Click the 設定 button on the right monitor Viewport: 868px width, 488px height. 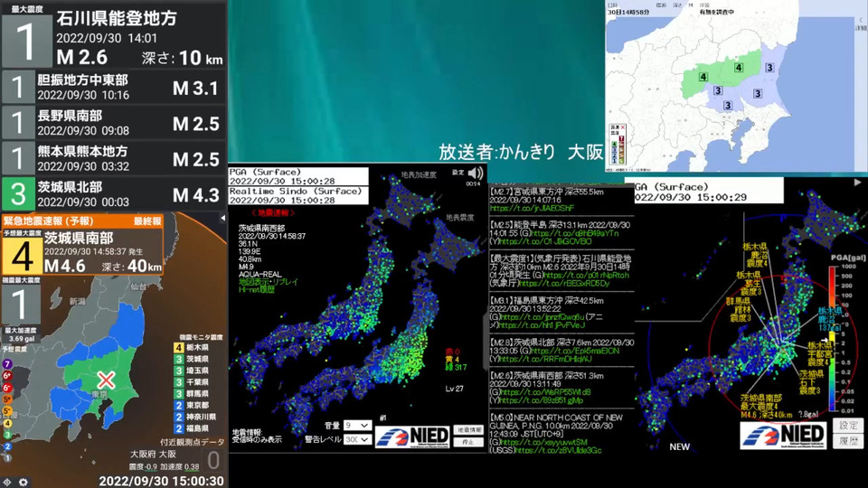(848, 426)
